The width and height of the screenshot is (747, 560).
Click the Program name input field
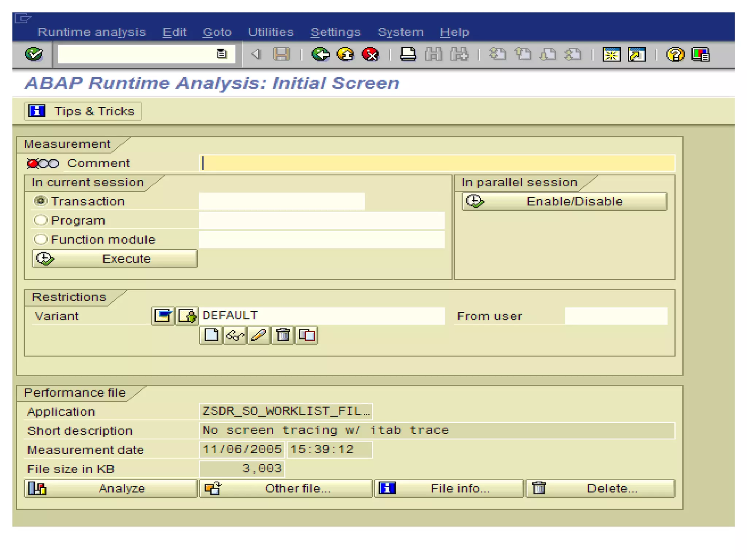coord(322,220)
